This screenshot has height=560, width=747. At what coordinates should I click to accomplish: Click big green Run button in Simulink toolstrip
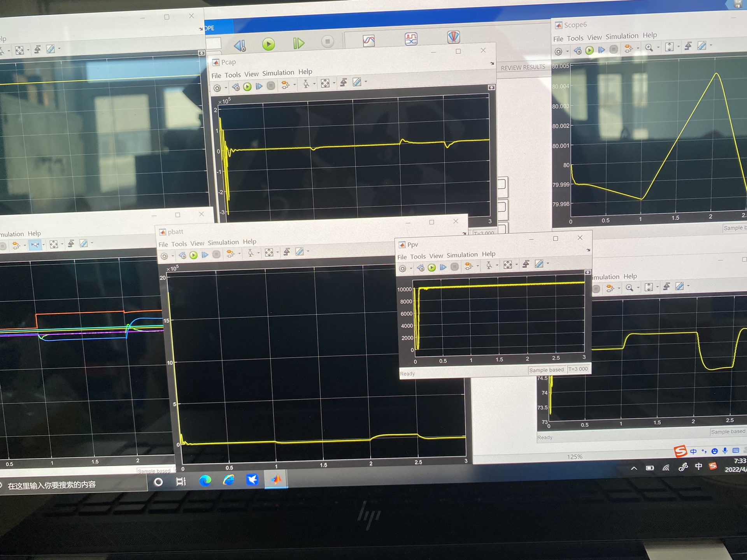click(x=268, y=44)
